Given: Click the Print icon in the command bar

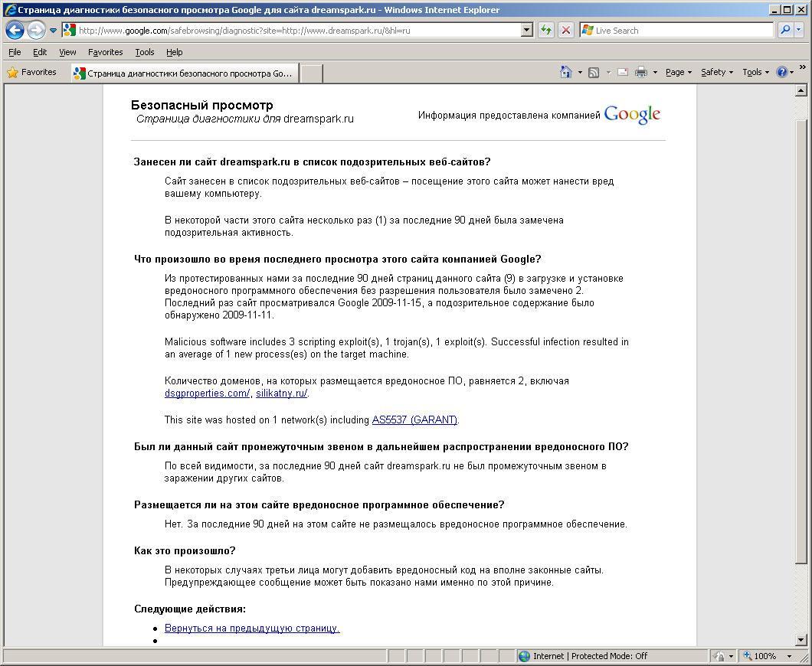Looking at the screenshot, I should pos(641,72).
